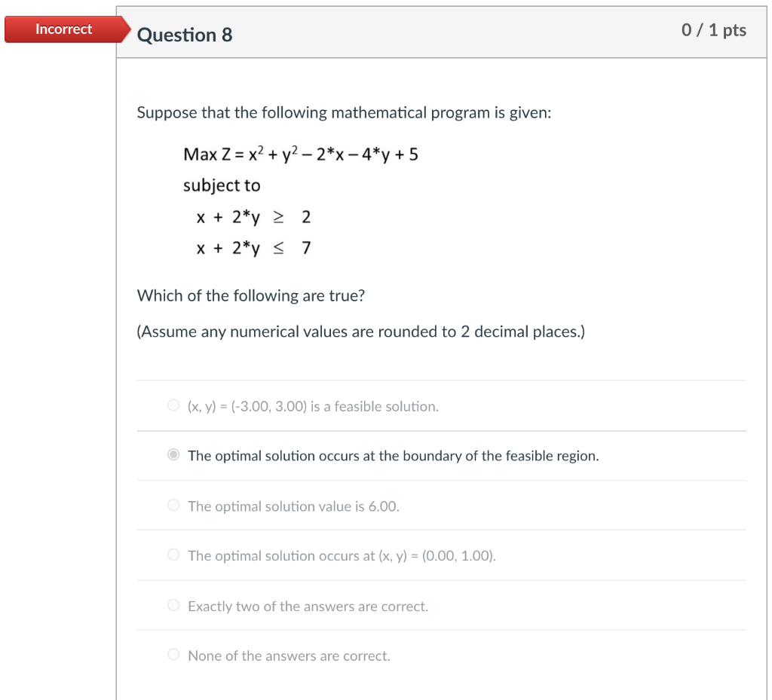Click the "0 / 1 pts" score label

tap(713, 30)
